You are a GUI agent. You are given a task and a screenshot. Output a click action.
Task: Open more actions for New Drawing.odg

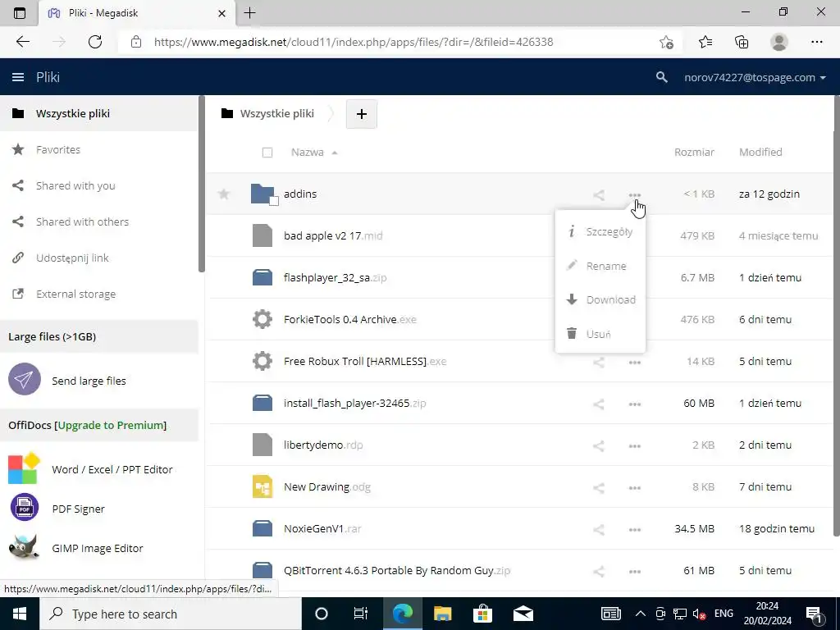635,487
